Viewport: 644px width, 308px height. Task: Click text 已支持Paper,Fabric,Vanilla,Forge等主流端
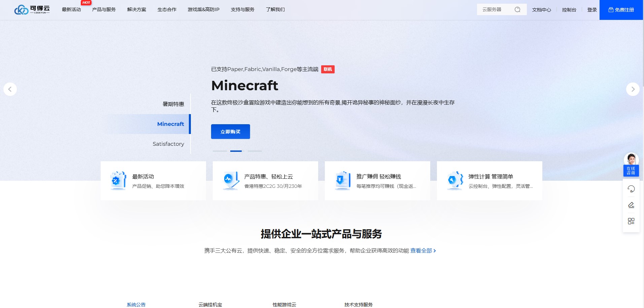click(x=265, y=69)
